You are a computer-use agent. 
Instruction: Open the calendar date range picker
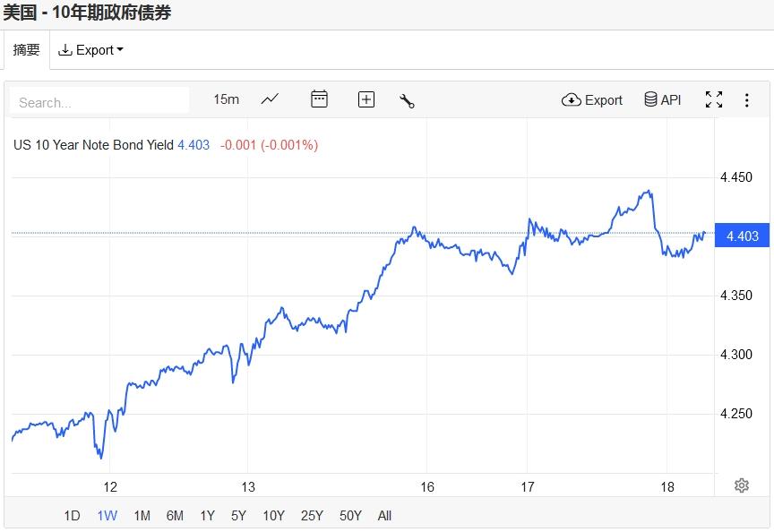pyautogui.click(x=319, y=99)
